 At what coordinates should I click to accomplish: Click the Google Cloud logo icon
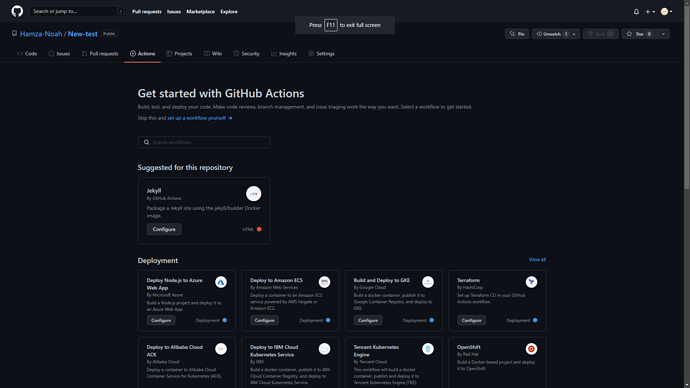tap(428, 282)
